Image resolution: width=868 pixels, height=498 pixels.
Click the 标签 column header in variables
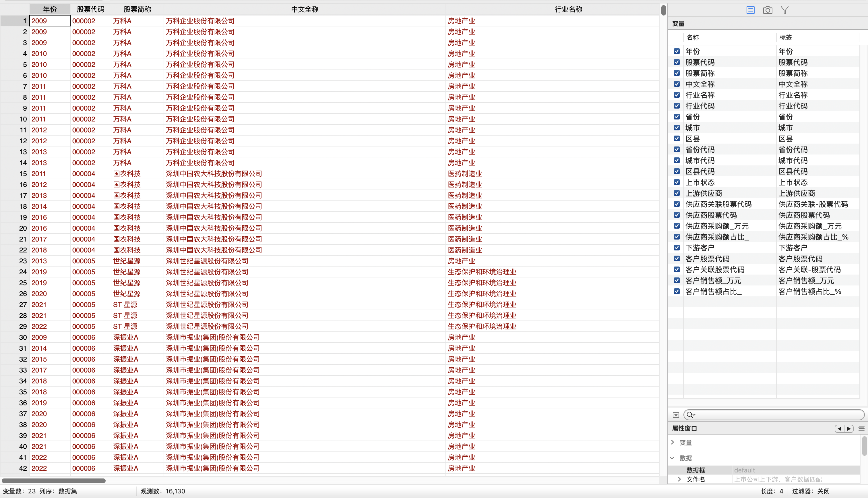point(785,37)
